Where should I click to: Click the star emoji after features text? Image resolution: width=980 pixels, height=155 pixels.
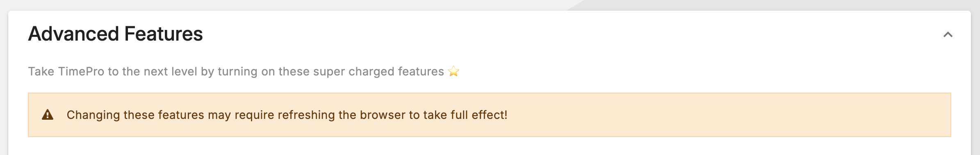[x=454, y=71]
